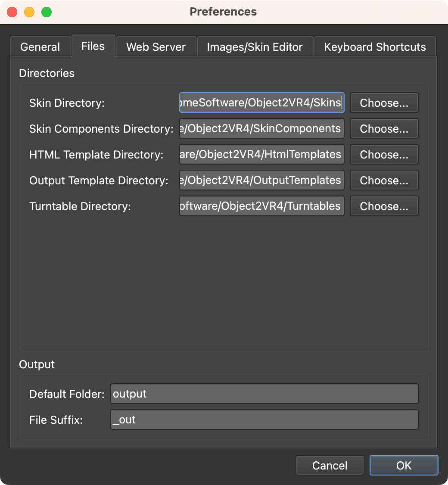
Task: Choose a new Turntable Directory
Action: [x=384, y=206]
